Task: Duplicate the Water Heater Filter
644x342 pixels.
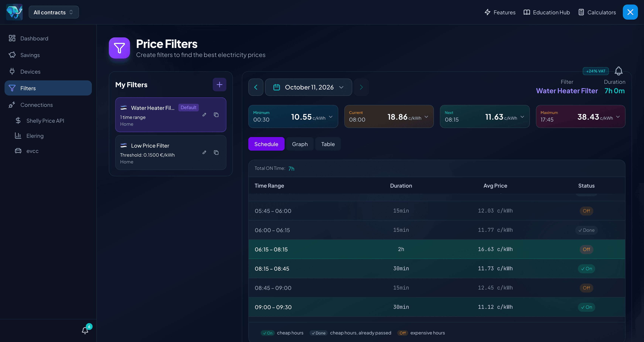Action: coord(216,115)
